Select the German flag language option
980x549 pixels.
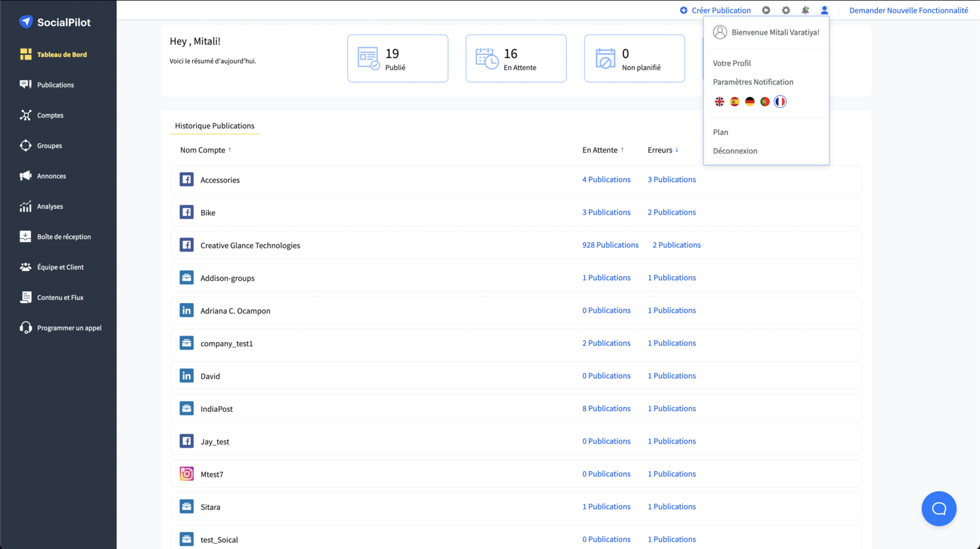pyautogui.click(x=749, y=101)
